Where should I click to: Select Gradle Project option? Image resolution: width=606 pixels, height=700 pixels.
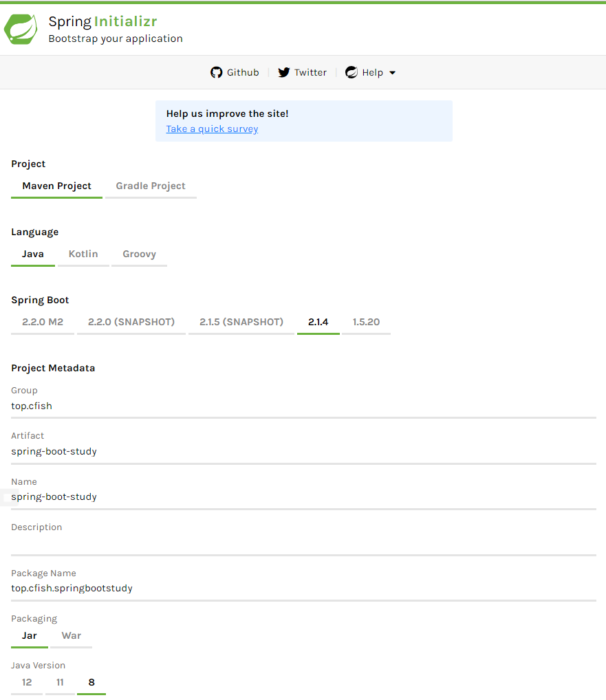click(151, 186)
